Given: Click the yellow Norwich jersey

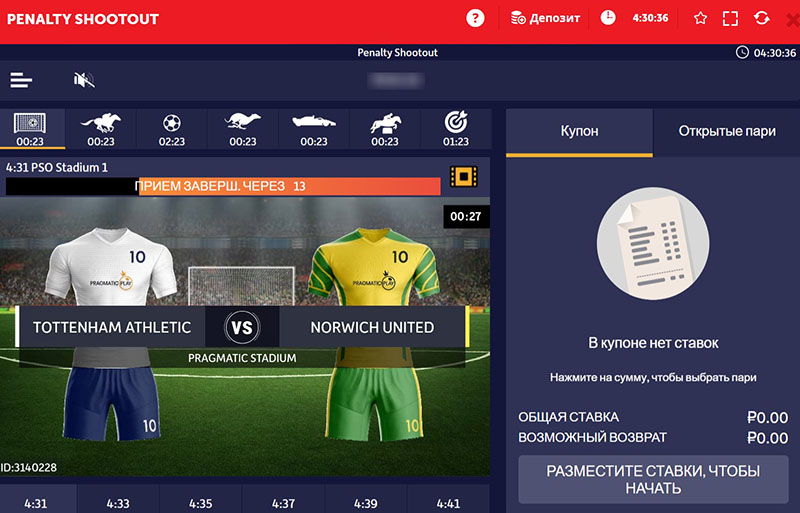Looking at the screenshot, I should (x=374, y=268).
